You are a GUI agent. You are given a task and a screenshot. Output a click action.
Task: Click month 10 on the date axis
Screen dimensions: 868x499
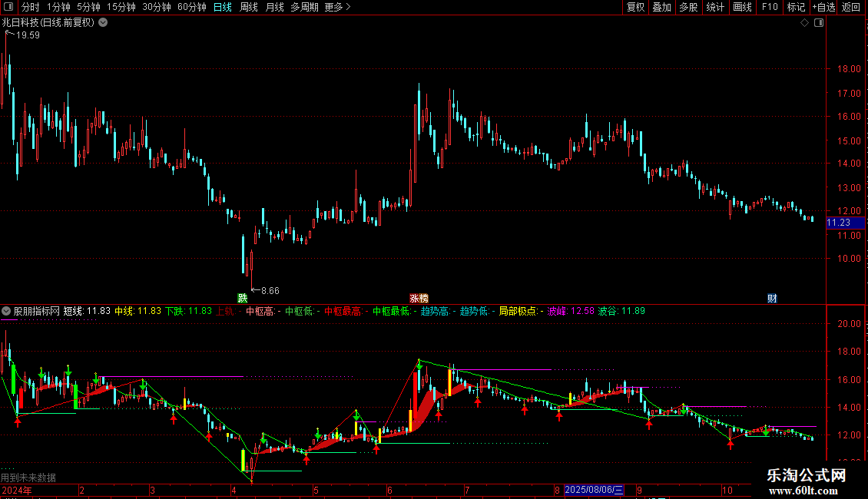(727, 490)
